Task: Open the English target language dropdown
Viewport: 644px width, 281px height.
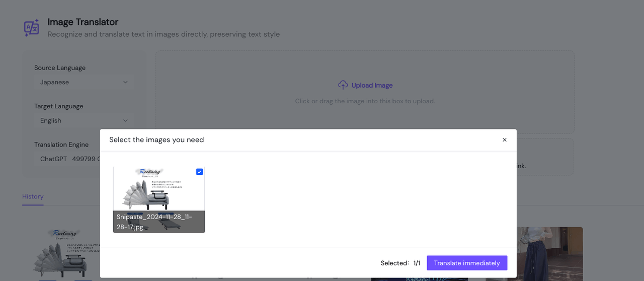Action: click(x=84, y=120)
